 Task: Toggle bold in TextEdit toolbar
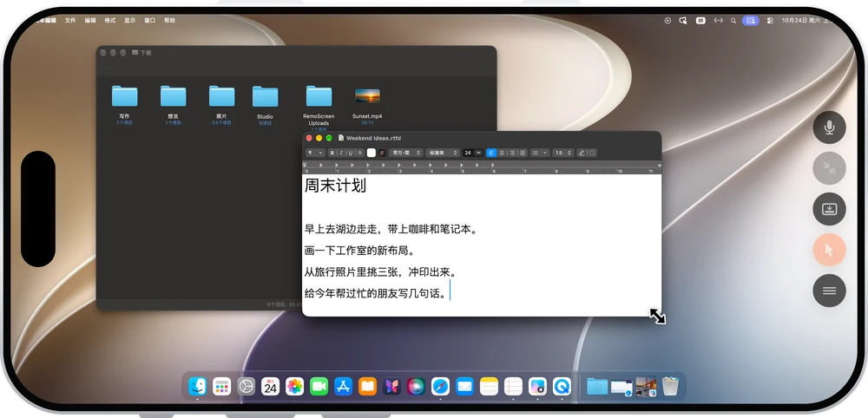tap(332, 153)
